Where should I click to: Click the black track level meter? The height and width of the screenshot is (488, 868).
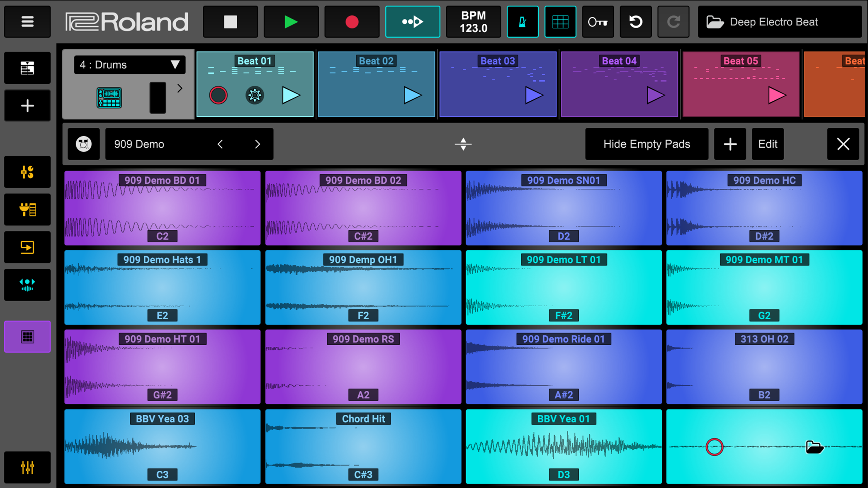(158, 98)
